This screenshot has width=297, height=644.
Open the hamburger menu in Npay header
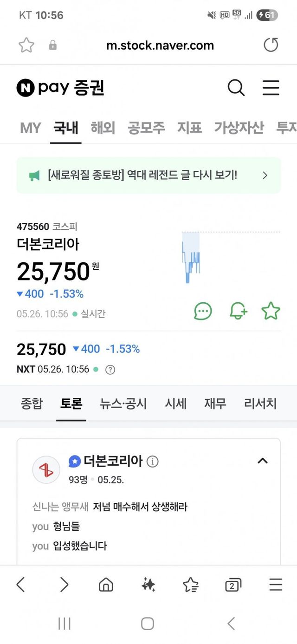click(271, 87)
